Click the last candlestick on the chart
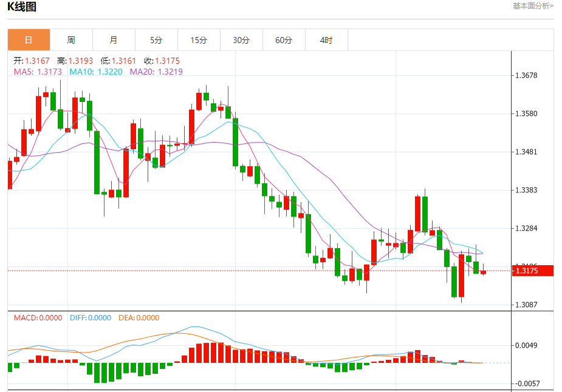The width and height of the screenshot is (562, 392). 484,272
